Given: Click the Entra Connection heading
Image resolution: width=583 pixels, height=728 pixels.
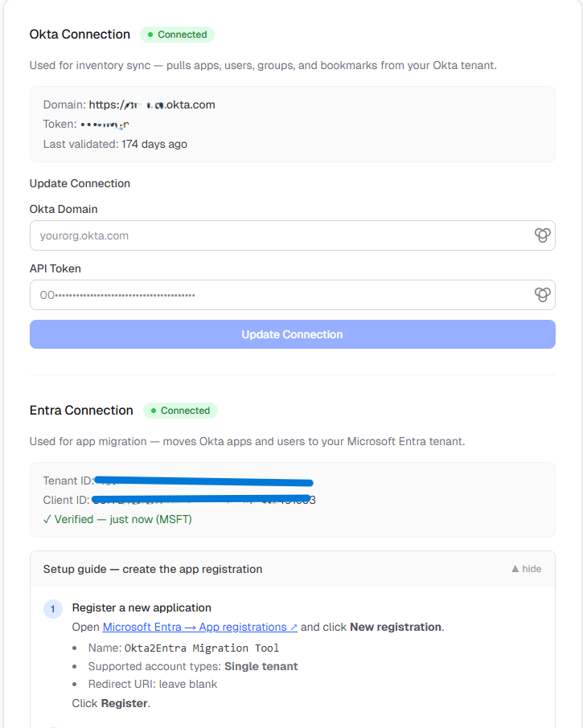Looking at the screenshot, I should pyautogui.click(x=81, y=411).
